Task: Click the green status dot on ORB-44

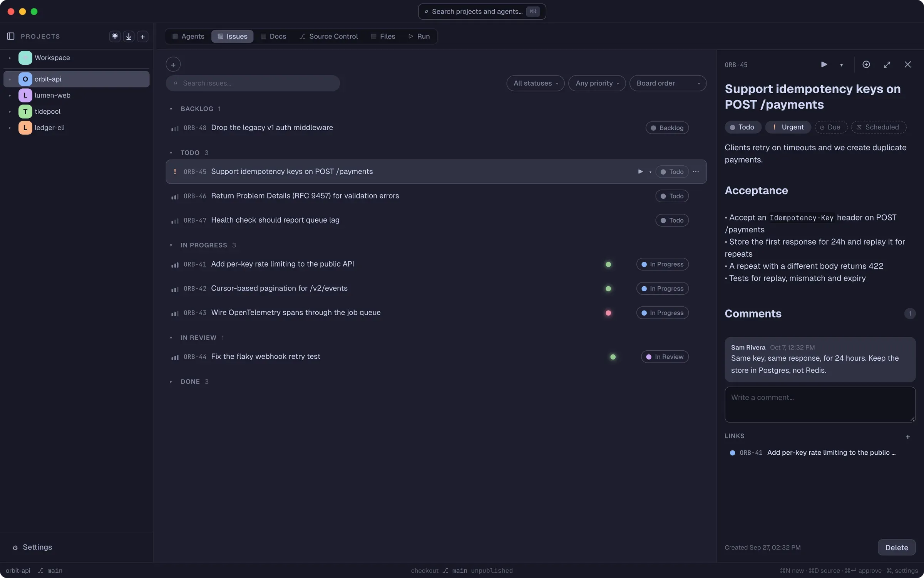Action: [613, 357]
